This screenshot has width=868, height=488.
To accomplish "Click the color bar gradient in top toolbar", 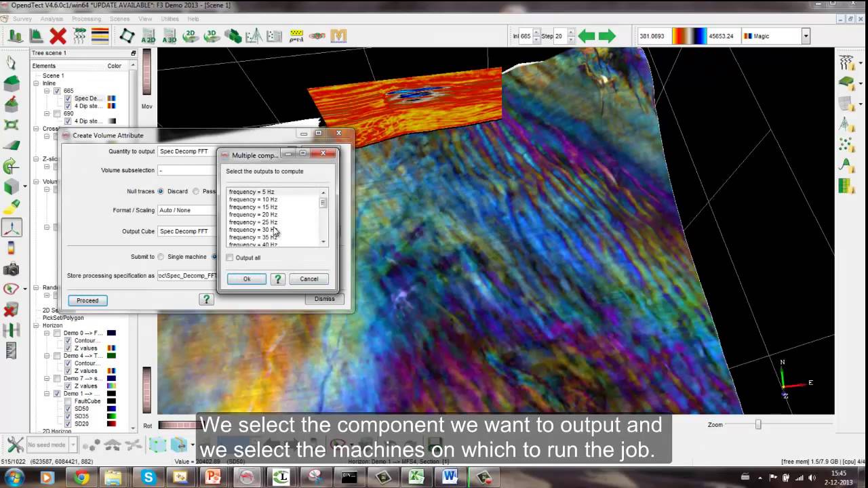I will [x=688, y=36].
